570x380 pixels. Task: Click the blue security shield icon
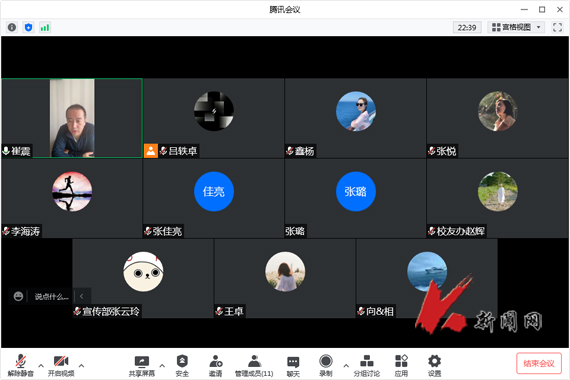tap(28, 27)
